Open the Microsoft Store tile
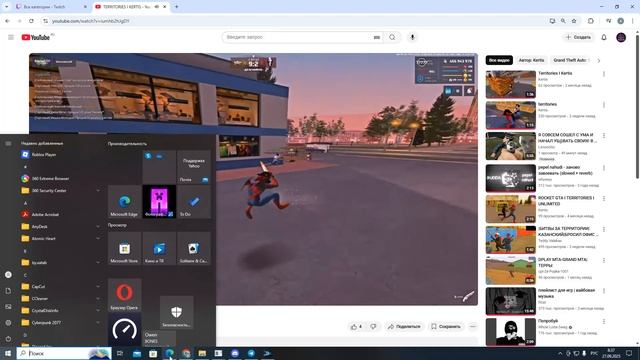 point(124,249)
